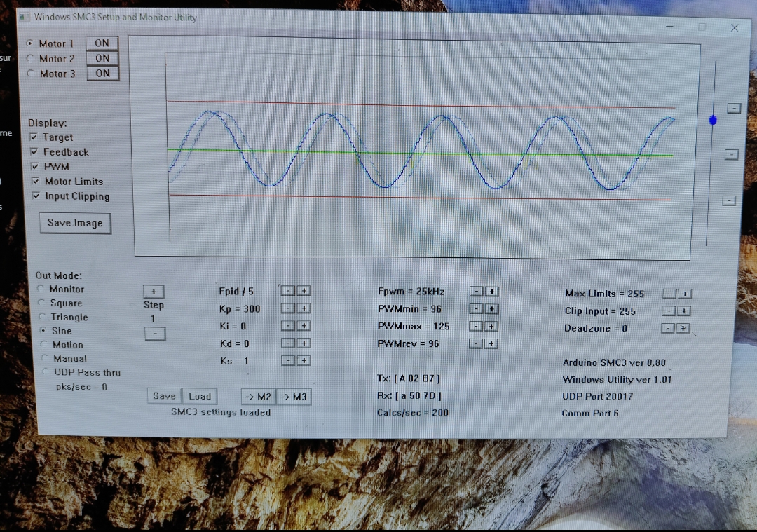
Task: Decrease Ki value
Action: coord(288,326)
